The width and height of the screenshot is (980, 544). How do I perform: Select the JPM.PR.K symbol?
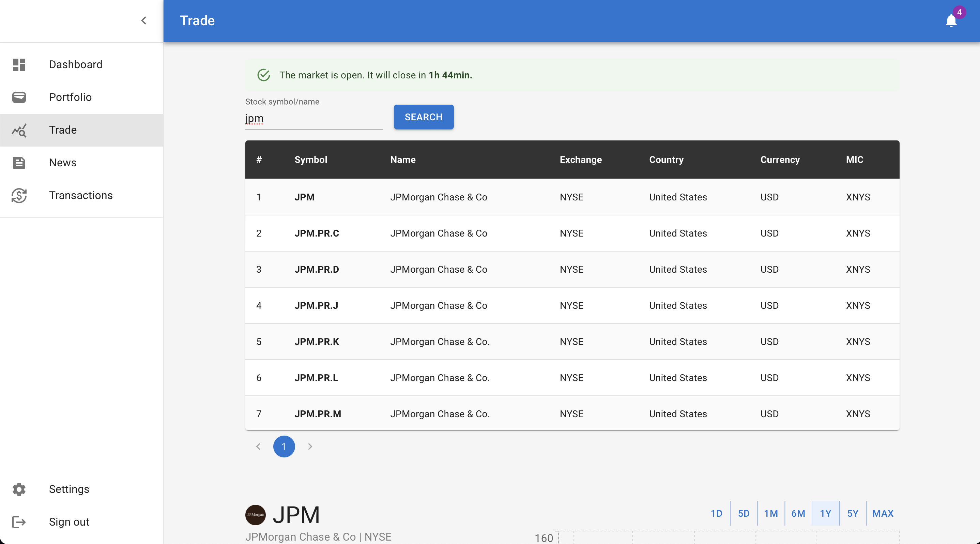coord(317,342)
